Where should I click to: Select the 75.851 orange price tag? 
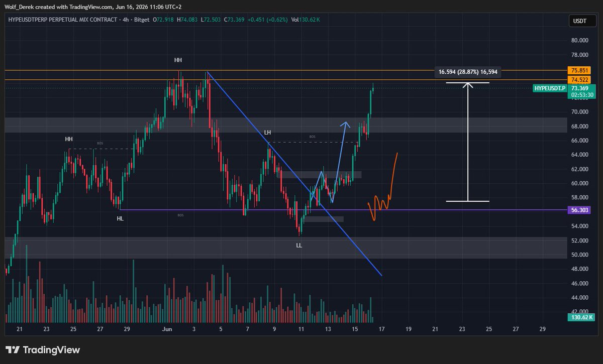pyautogui.click(x=579, y=70)
